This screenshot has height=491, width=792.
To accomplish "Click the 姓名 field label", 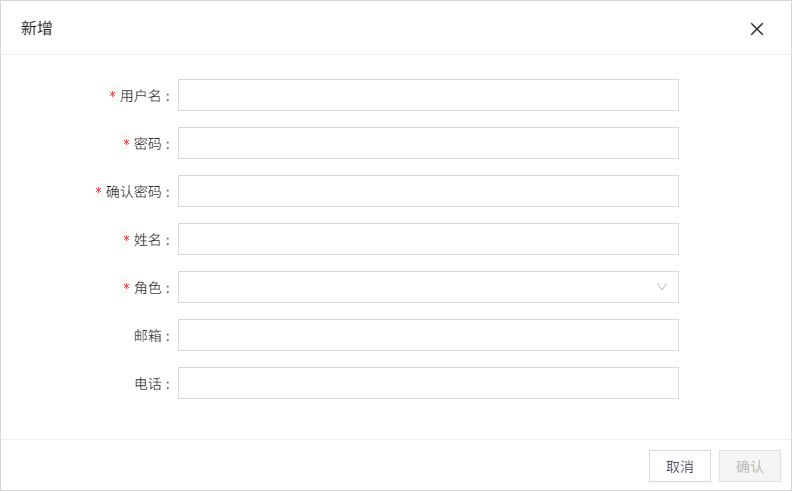I will tap(148, 240).
